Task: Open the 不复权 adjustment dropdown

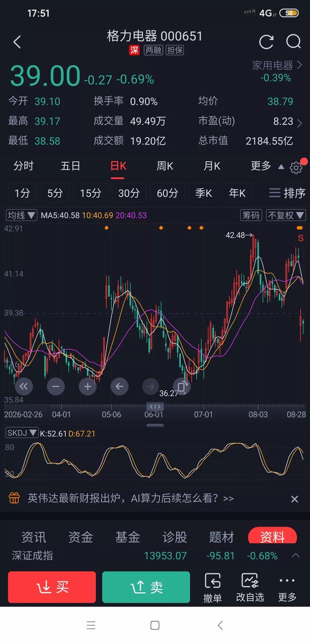Action: point(286,215)
